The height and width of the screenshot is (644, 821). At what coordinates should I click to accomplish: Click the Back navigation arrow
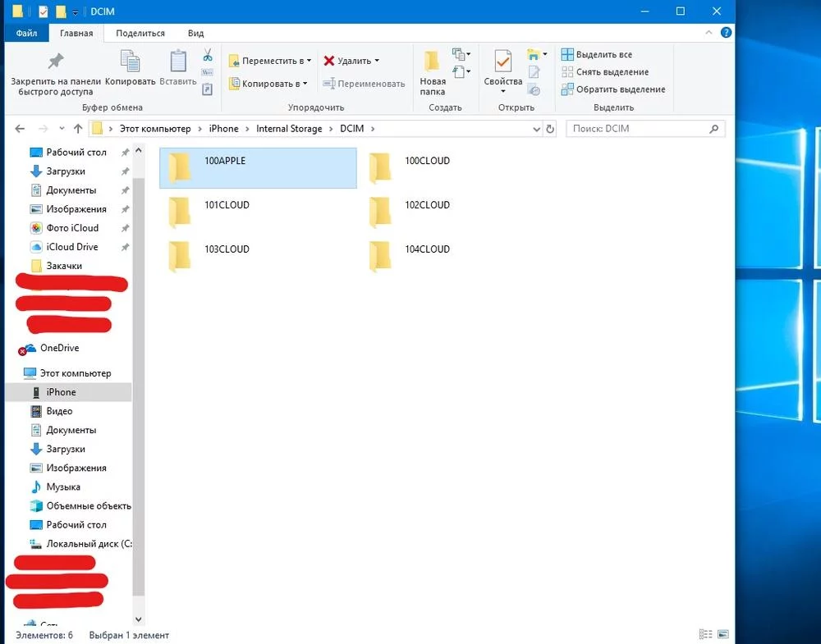pyautogui.click(x=20, y=129)
